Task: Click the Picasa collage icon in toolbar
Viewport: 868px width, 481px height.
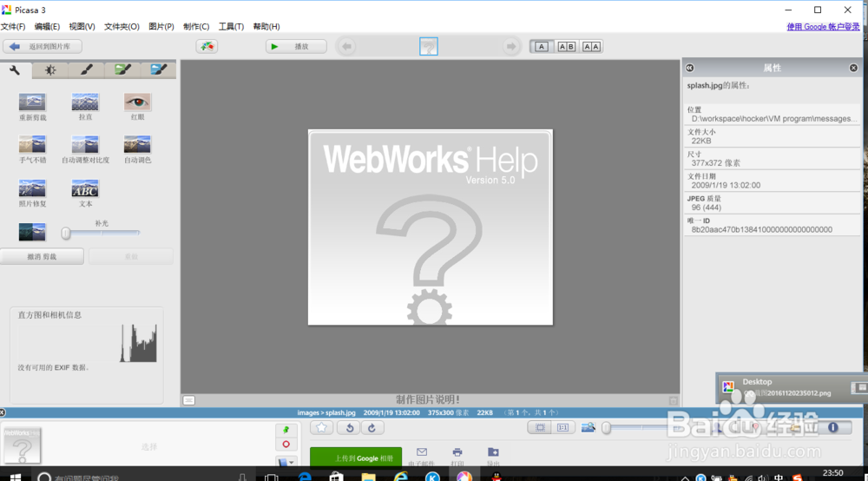Action: (207, 47)
